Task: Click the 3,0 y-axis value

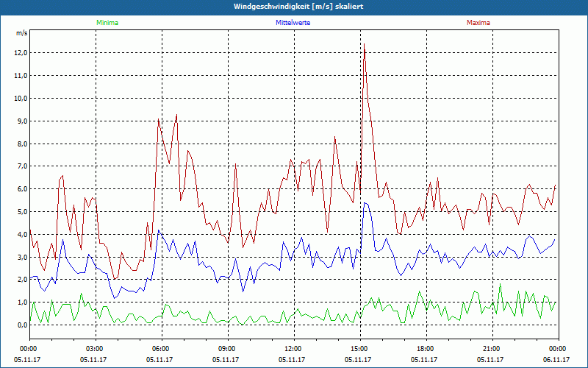Action: [22, 257]
